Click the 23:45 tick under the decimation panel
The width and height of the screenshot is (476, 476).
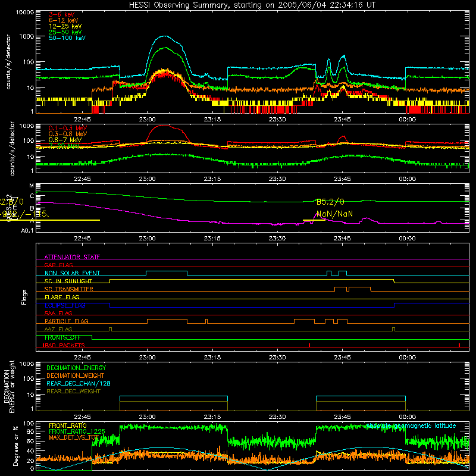point(343,417)
